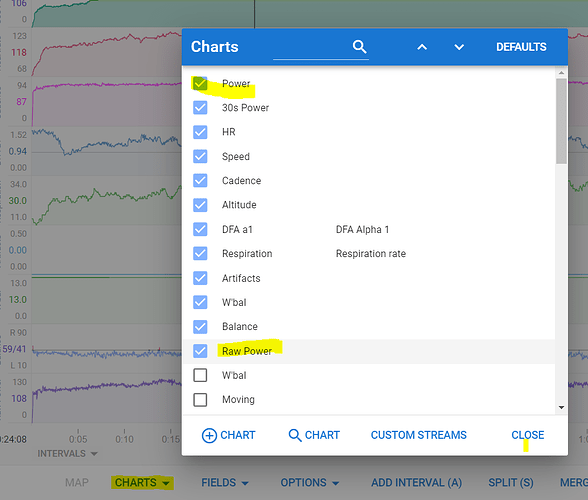Open CUSTOM STREAMS
Image resolution: width=588 pixels, height=500 pixels.
pyautogui.click(x=418, y=435)
